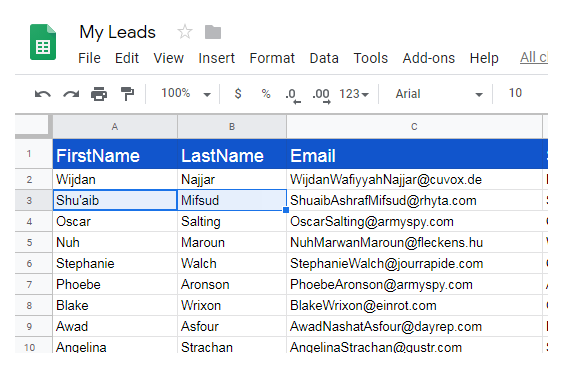Screen dimensions: 563x368
Task: Select the cell containing Phoebe
Action: (115, 284)
